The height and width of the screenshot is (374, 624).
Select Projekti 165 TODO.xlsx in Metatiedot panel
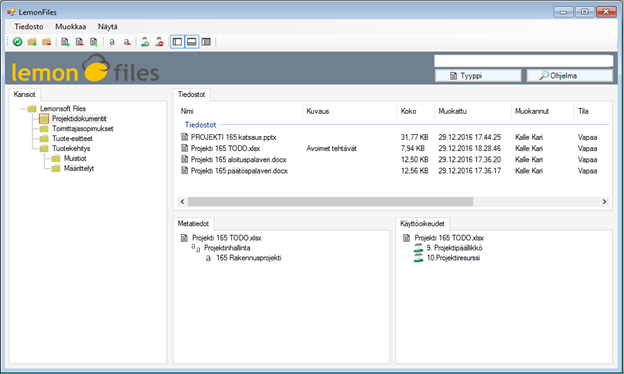[226, 238]
